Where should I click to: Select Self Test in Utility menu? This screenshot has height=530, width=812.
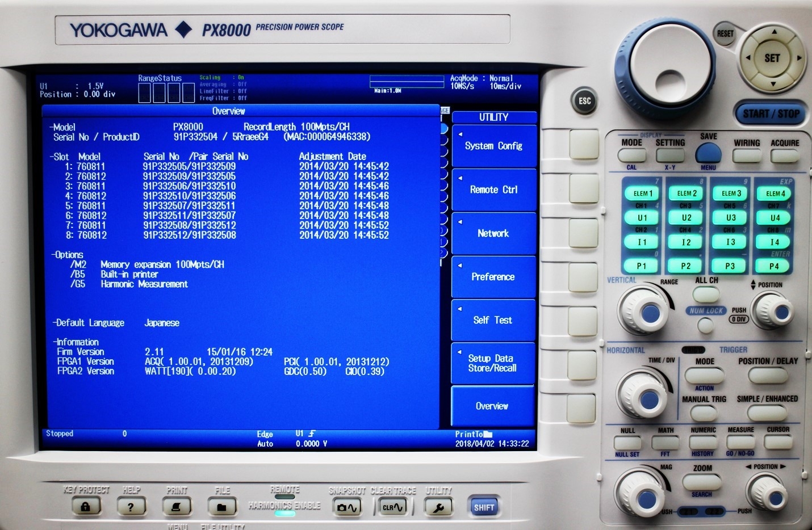point(493,320)
